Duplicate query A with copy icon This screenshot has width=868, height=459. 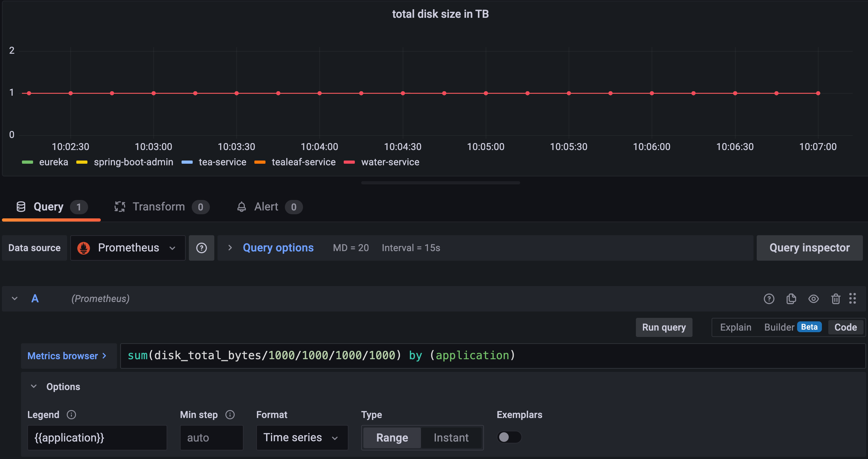791,299
